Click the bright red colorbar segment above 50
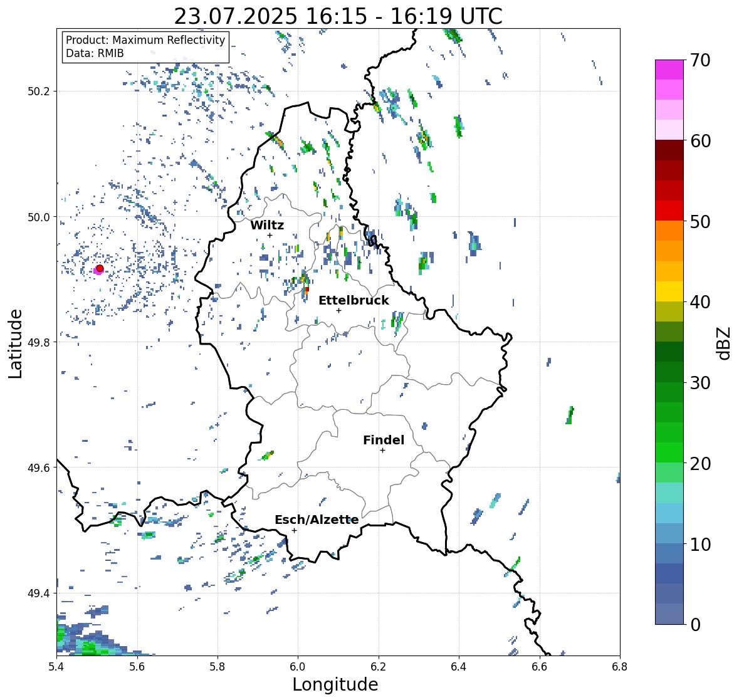Image resolution: width=739 pixels, height=700 pixels. 669,211
